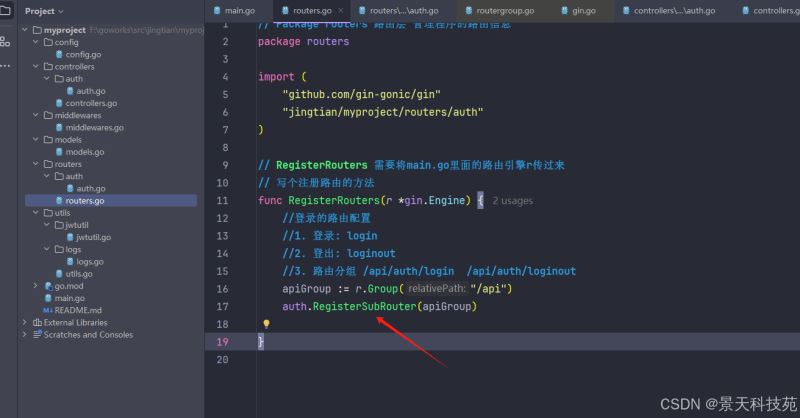This screenshot has height=418, width=800.
Task: Open go.mod in the project tree
Action: [64, 286]
